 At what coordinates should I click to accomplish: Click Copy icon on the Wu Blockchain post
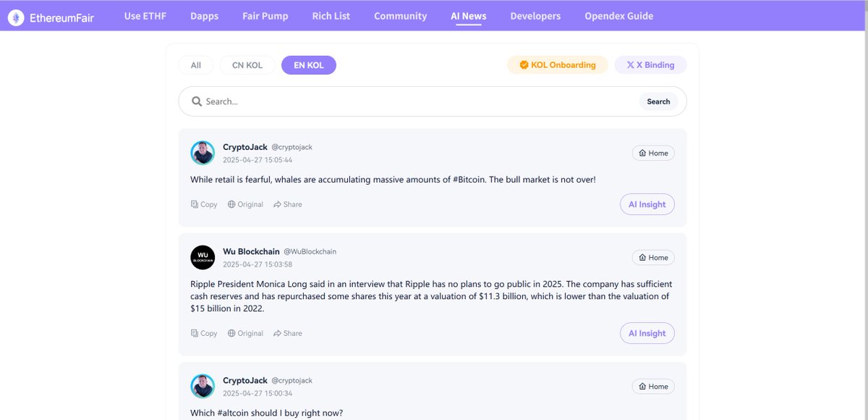pyautogui.click(x=195, y=333)
